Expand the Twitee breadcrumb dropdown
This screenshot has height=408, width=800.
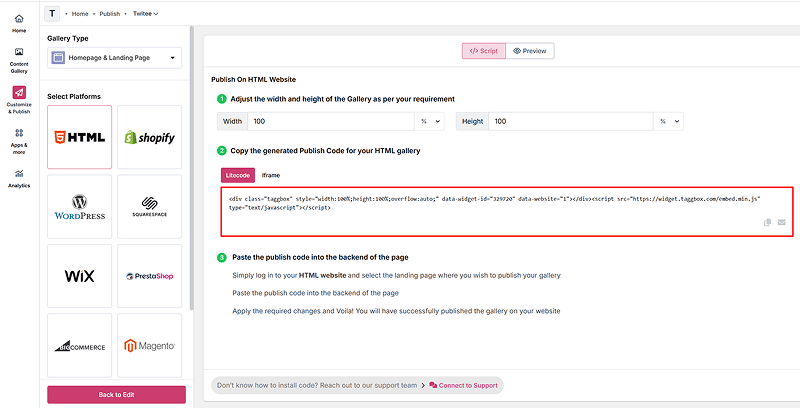coord(145,14)
